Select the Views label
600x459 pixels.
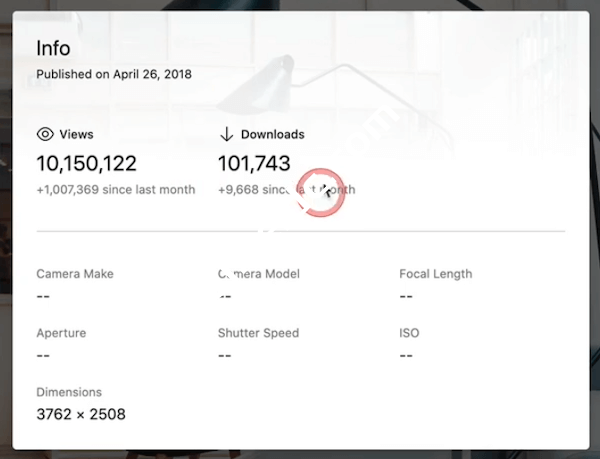[x=77, y=134]
